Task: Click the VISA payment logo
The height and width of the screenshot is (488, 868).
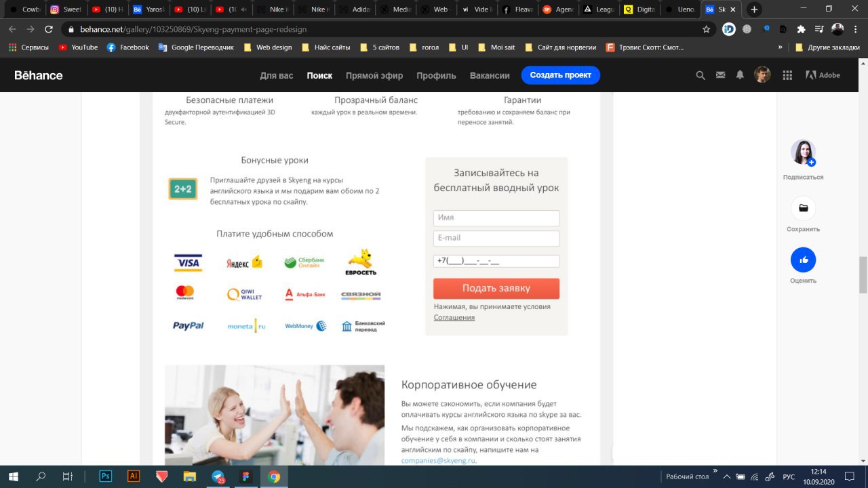Action: pyautogui.click(x=188, y=263)
